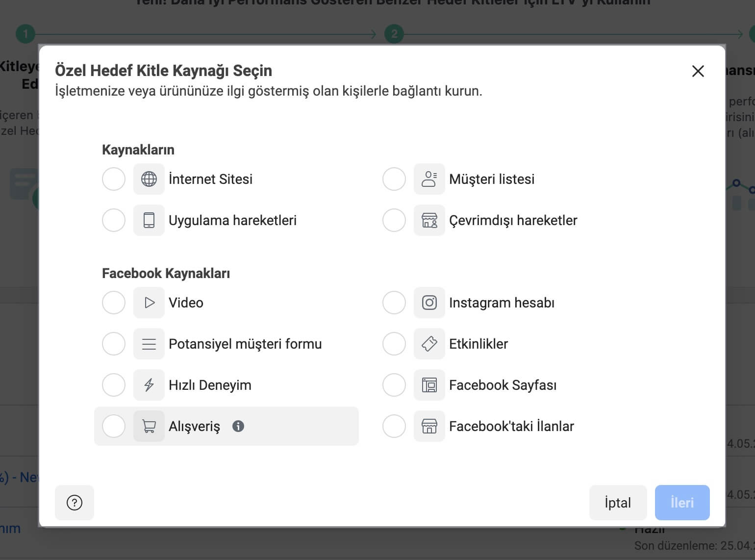Open help with the question mark button
The image size is (755, 560).
pyautogui.click(x=75, y=503)
